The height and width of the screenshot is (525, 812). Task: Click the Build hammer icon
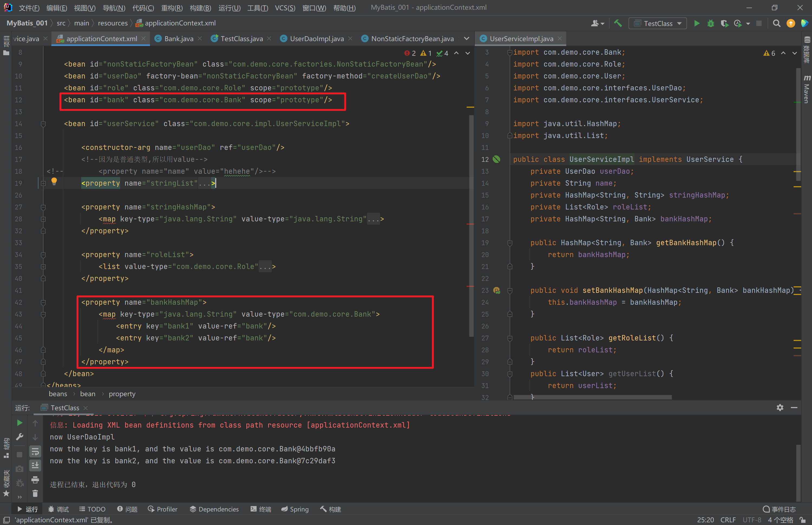tap(618, 23)
